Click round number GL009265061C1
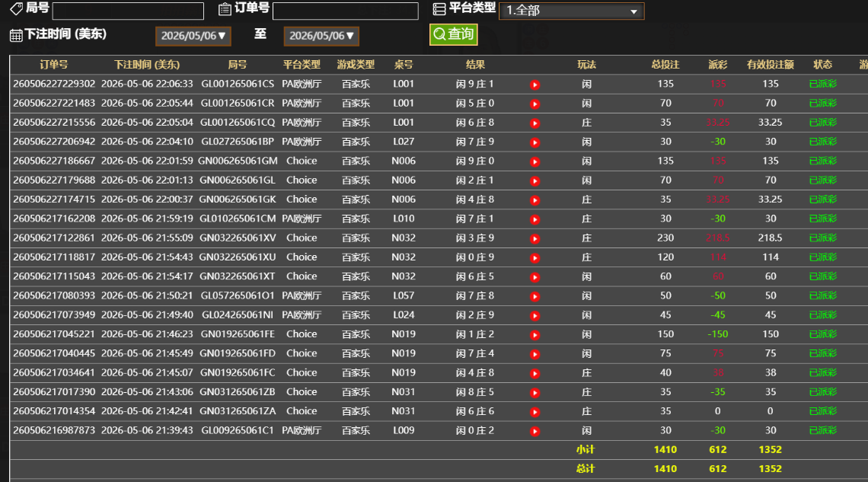The image size is (868, 482). coord(238,430)
